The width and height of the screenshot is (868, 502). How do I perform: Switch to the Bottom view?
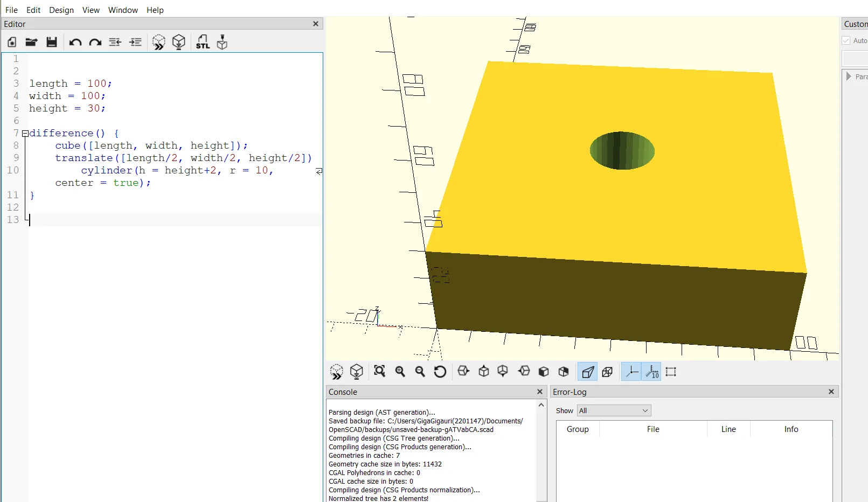[x=503, y=371]
